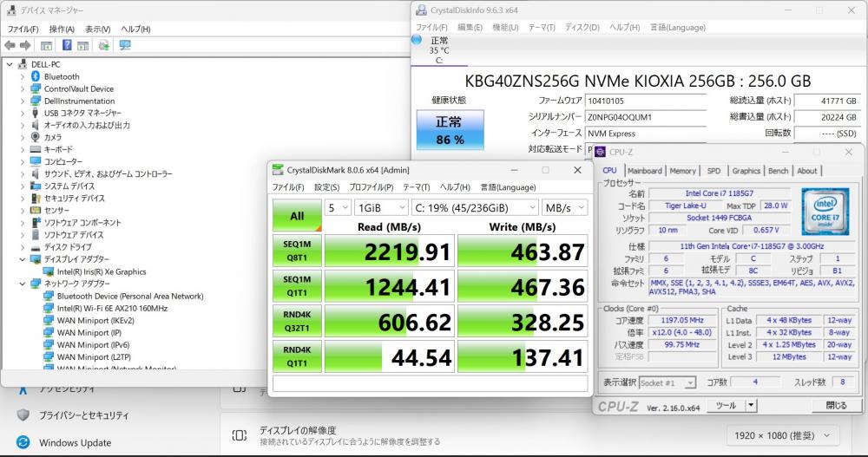Open 機能(U) menu in CrystalDiskInfo
The width and height of the screenshot is (868, 457).
tap(505, 27)
